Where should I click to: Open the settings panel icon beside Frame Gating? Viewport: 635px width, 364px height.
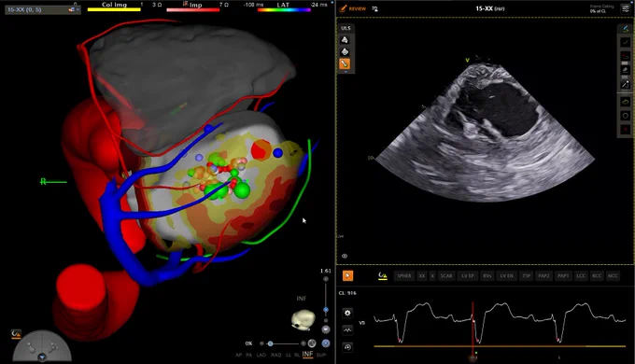(x=625, y=9)
